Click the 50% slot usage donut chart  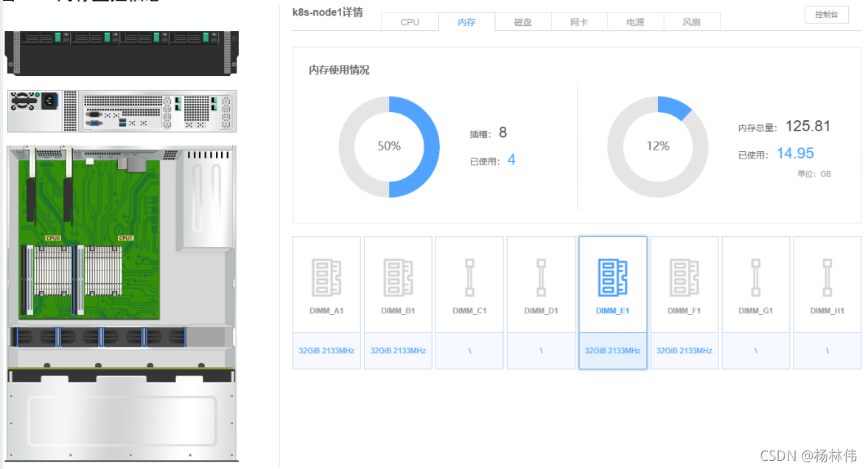(389, 147)
